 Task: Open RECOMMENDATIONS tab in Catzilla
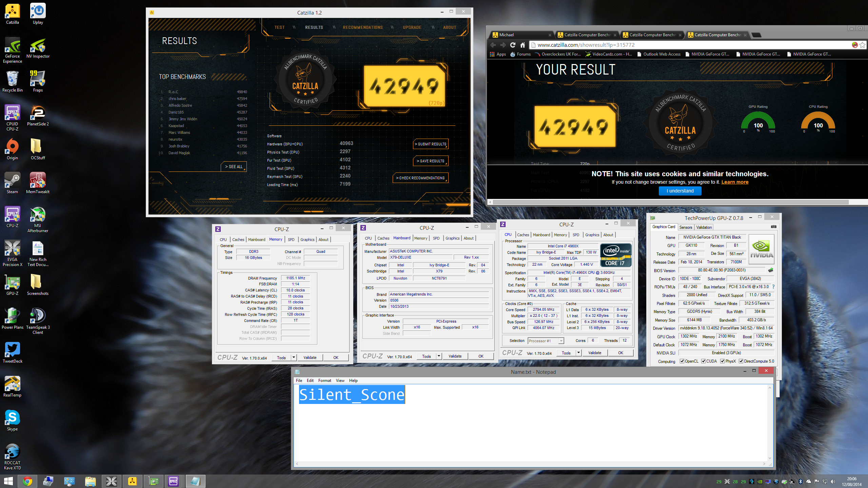click(363, 27)
